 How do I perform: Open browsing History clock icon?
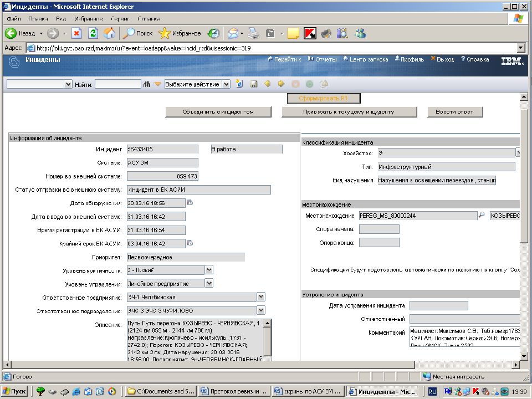click(214, 33)
